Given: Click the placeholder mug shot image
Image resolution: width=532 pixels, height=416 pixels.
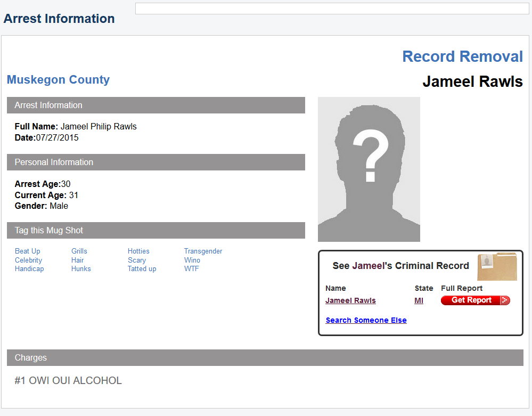Looking at the screenshot, I should [369, 169].
